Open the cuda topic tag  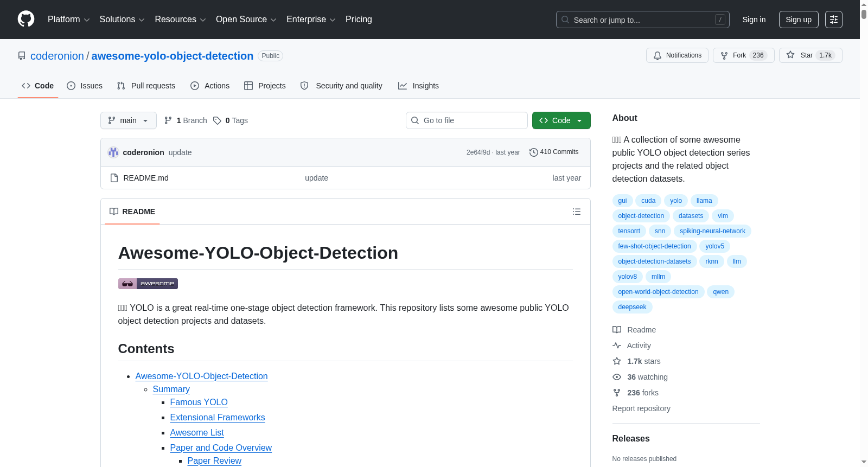[648, 201]
